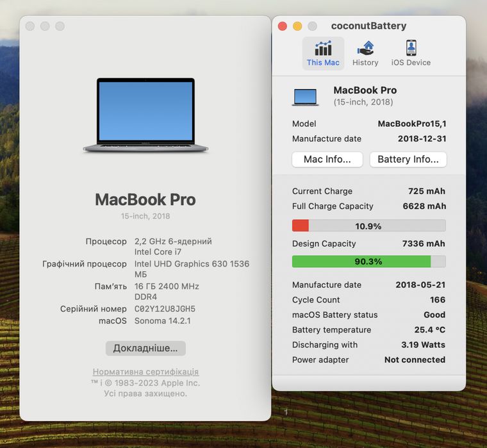The height and width of the screenshot is (448, 487).
Task: Click the Докладніше... button in About window
Action: (145, 348)
